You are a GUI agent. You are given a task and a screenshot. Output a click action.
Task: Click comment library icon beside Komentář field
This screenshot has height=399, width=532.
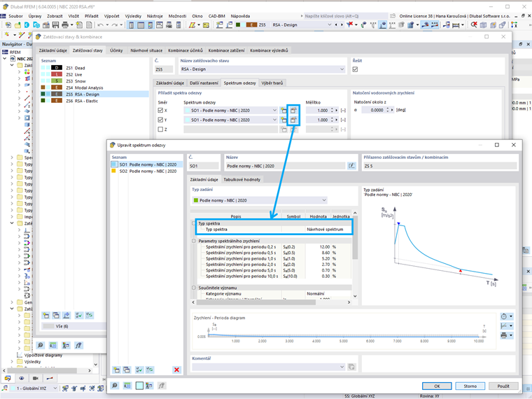(x=352, y=367)
